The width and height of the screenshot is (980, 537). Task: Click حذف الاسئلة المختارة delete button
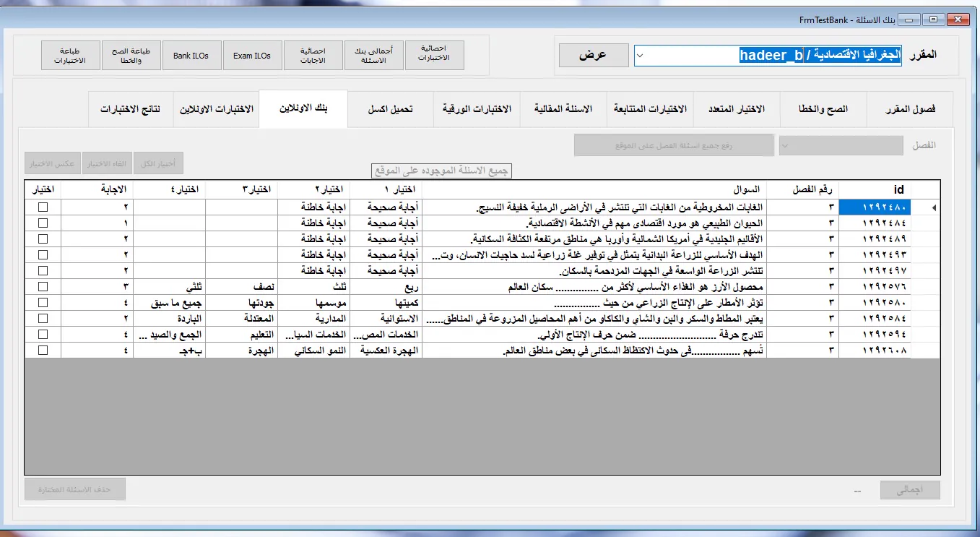tap(75, 489)
